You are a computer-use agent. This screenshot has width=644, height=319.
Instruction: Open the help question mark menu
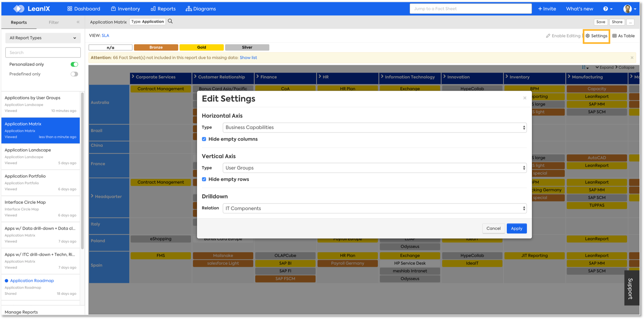pyautogui.click(x=608, y=9)
